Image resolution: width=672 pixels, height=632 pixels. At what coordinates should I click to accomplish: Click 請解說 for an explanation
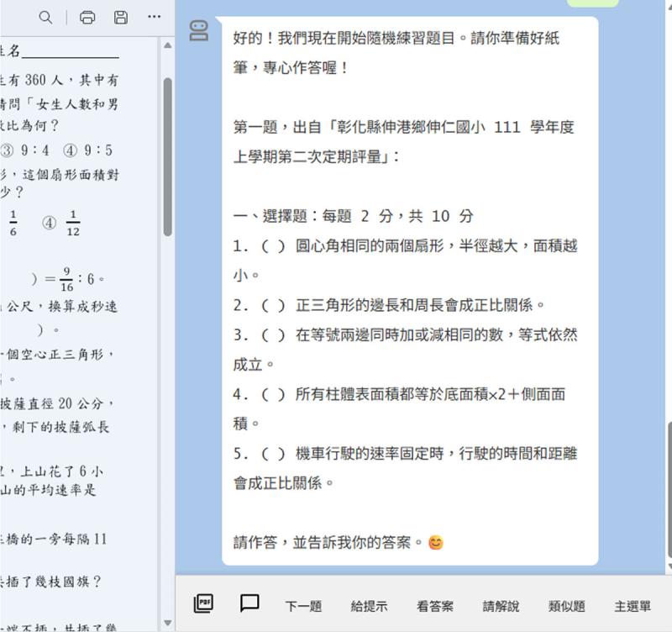(501, 605)
